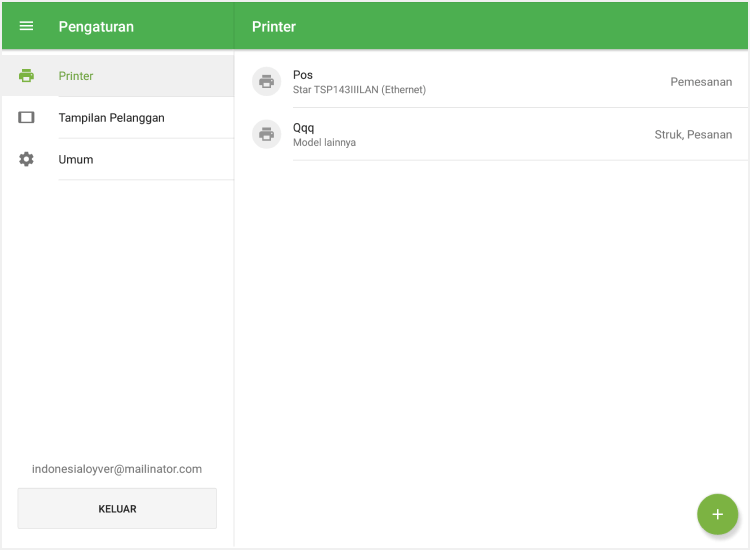The height and width of the screenshot is (550, 750).
Task: Click the Pengaturan header title
Action: click(96, 27)
